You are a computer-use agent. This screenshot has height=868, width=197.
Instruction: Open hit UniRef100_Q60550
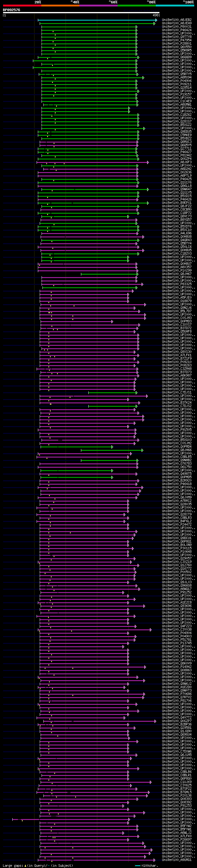point(177,47)
